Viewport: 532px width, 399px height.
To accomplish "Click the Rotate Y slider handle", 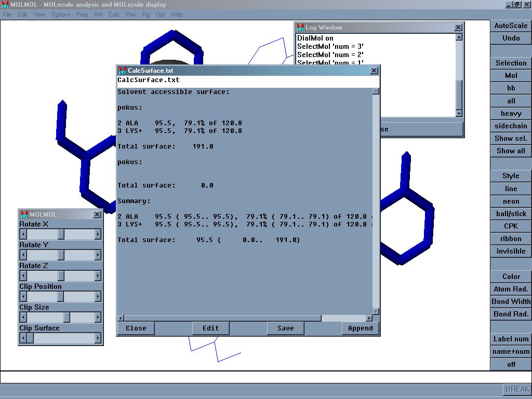I will tap(61, 255).
